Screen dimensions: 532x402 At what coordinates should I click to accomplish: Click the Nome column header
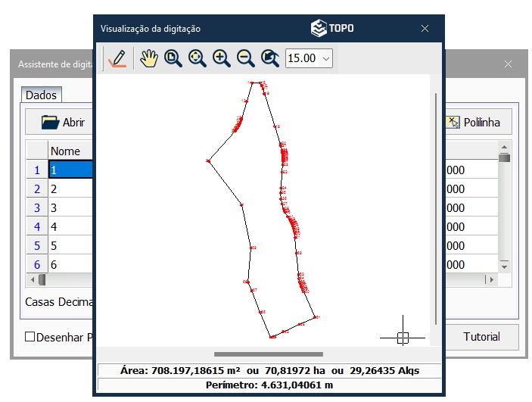coord(70,151)
